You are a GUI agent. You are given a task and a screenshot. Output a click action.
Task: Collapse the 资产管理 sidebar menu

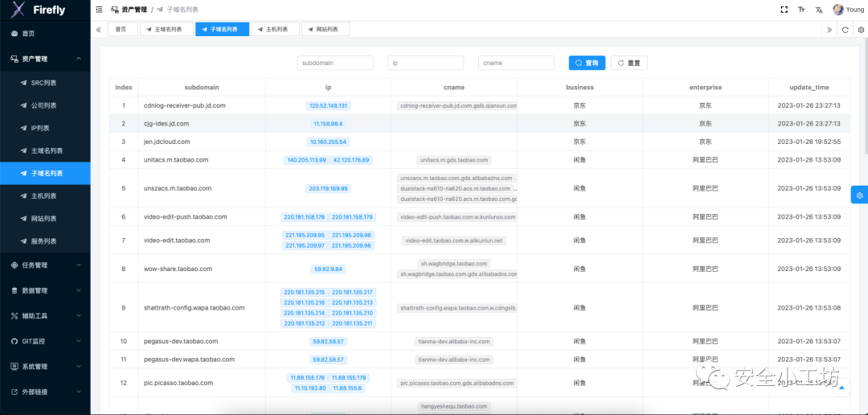click(45, 59)
